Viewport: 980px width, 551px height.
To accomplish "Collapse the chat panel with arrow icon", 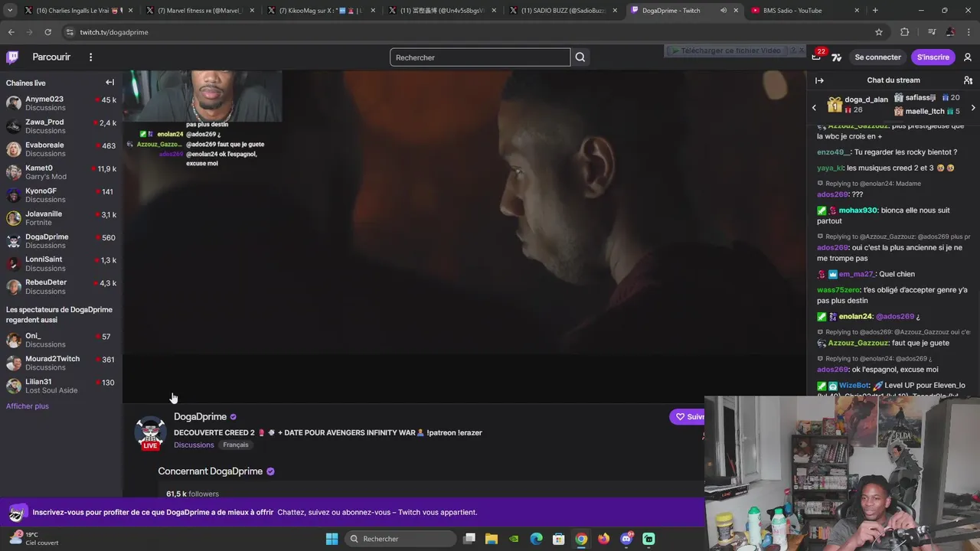I will [819, 80].
